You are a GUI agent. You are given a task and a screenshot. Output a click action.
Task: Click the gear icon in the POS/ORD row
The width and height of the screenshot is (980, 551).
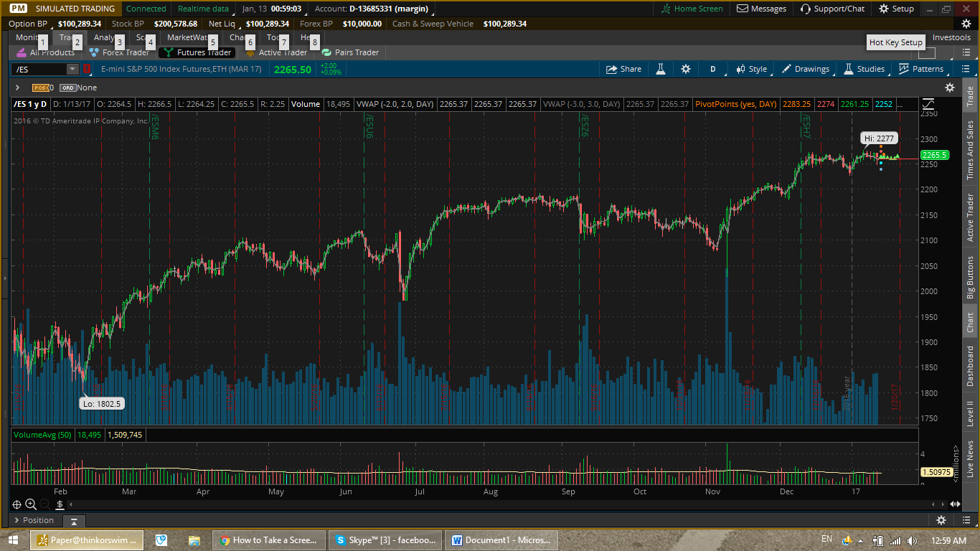[950, 88]
